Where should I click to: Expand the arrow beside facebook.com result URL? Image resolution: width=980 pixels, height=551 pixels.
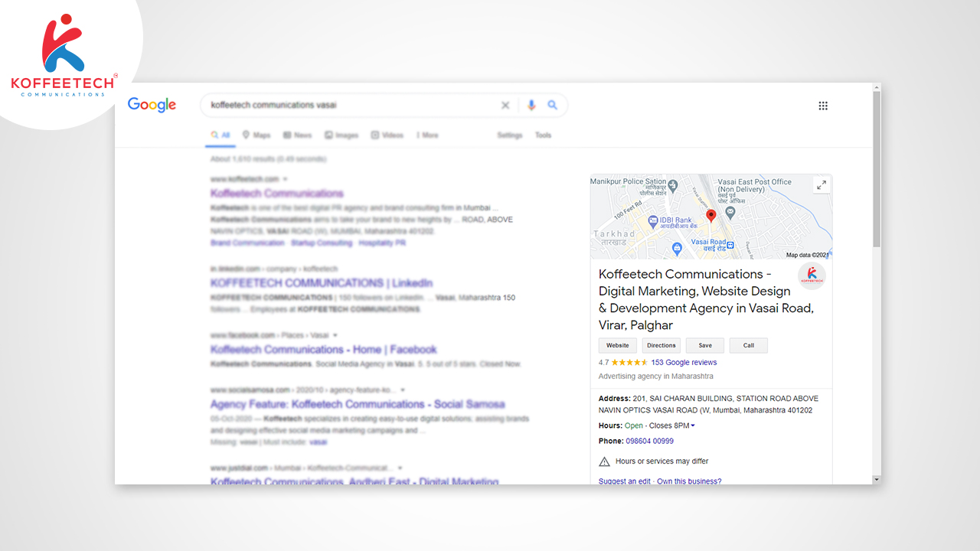335,335
